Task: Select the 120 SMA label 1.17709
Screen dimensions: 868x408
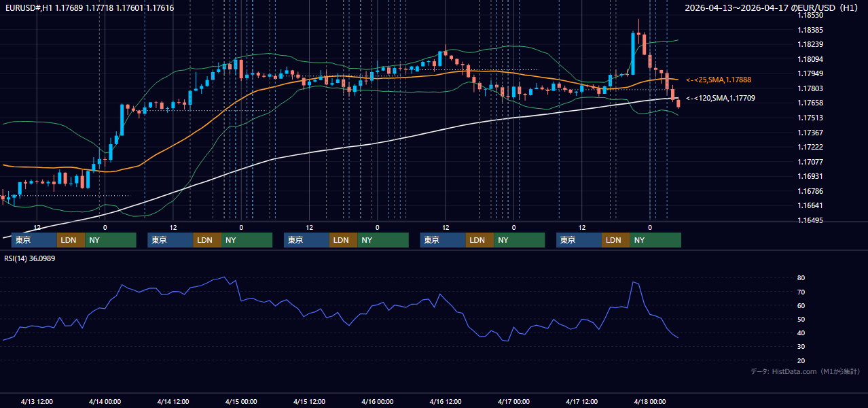Action: tap(721, 98)
